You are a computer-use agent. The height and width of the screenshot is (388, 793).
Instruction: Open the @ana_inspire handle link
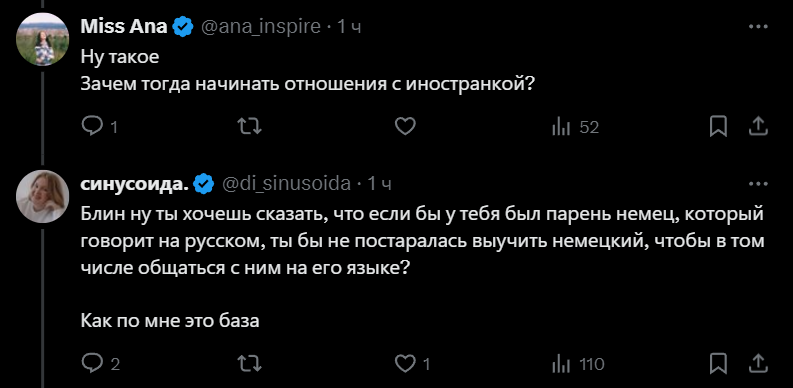(x=260, y=27)
